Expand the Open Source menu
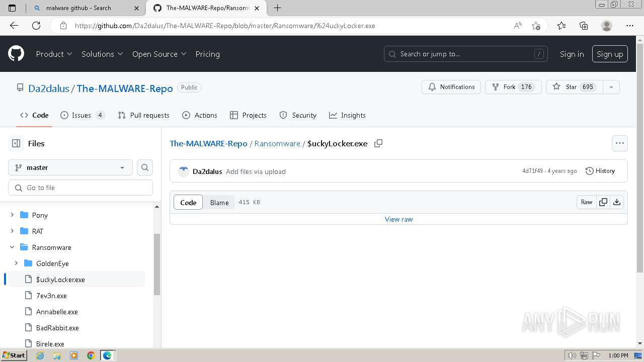Screen dimensions: 644x362 (159, 54)
